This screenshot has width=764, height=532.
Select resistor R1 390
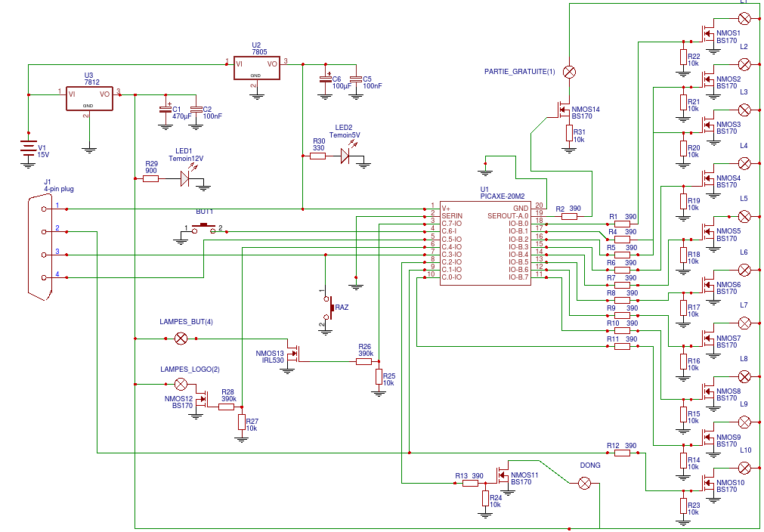[x=622, y=224]
